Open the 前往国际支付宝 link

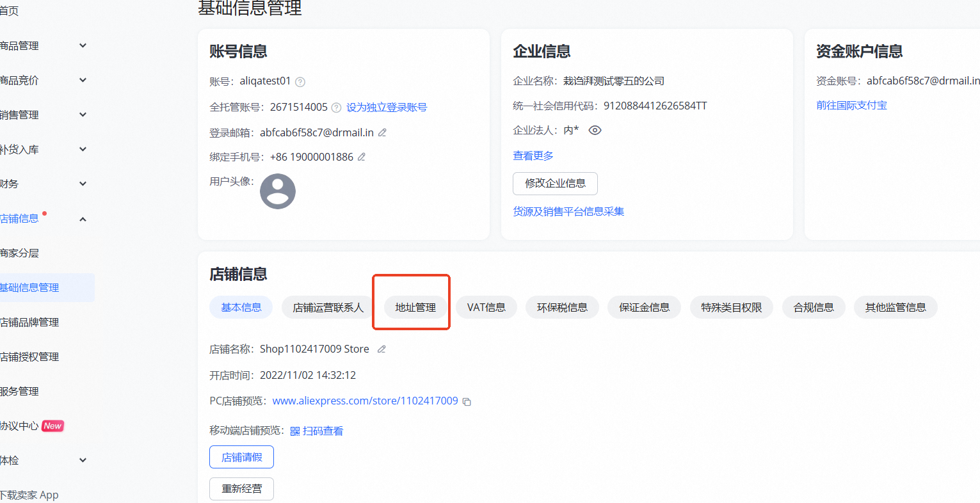coord(851,106)
